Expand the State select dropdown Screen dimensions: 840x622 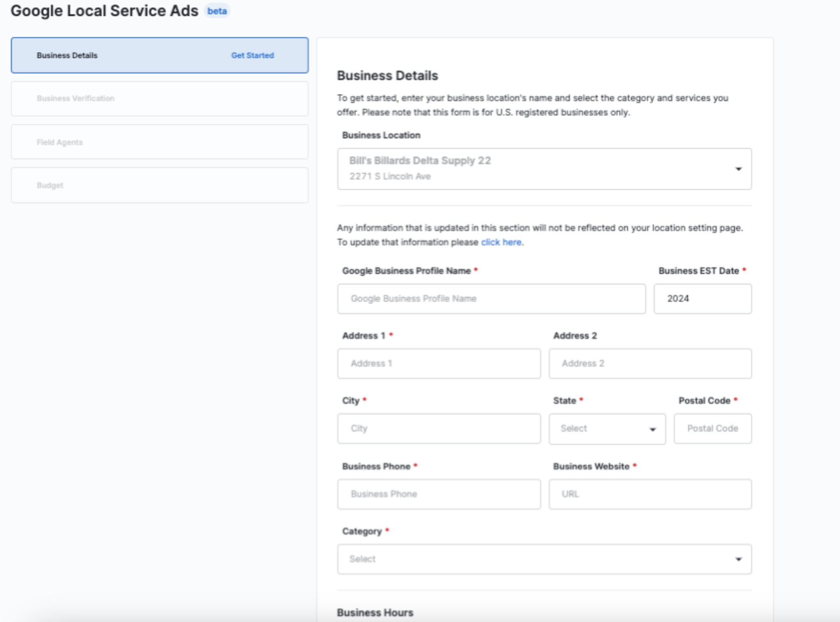pos(607,429)
